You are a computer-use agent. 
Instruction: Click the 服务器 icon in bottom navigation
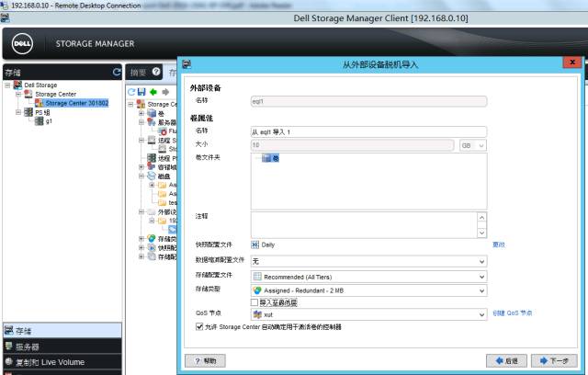tap(8, 347)
